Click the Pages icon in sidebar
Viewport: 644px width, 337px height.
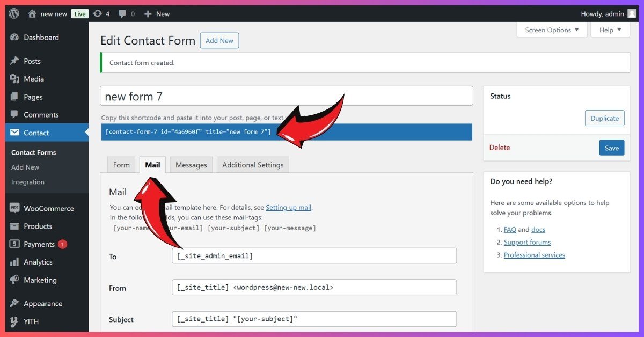pos(14,97)
